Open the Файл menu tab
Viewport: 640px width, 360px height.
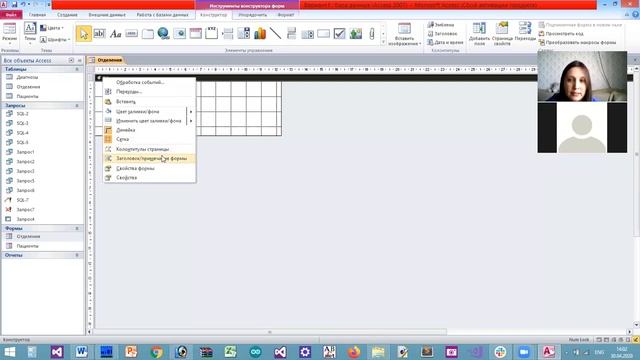click(x=11, y=15)
